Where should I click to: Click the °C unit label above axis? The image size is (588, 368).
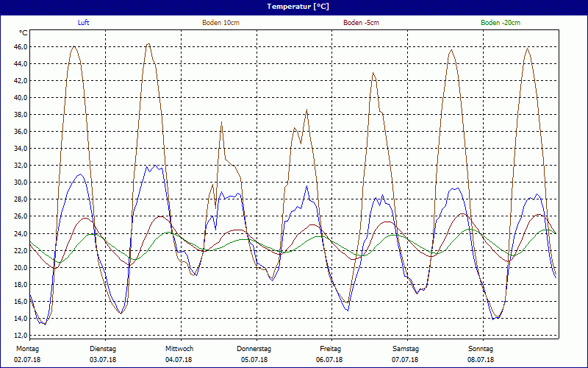[x=24, y=33]
